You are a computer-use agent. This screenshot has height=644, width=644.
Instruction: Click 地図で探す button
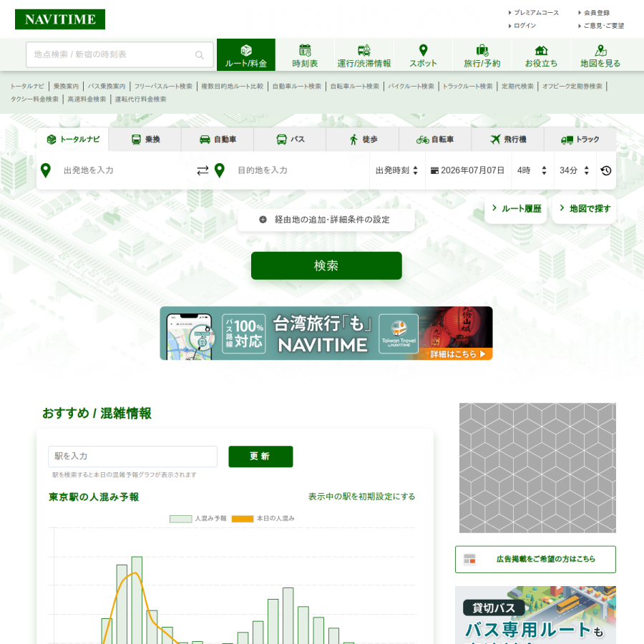point(584,209)
